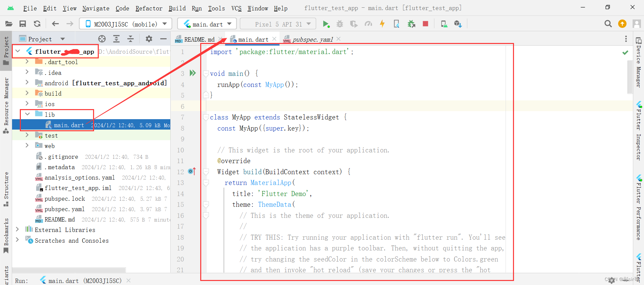
Task: Open the File menu
Action: 30,8
